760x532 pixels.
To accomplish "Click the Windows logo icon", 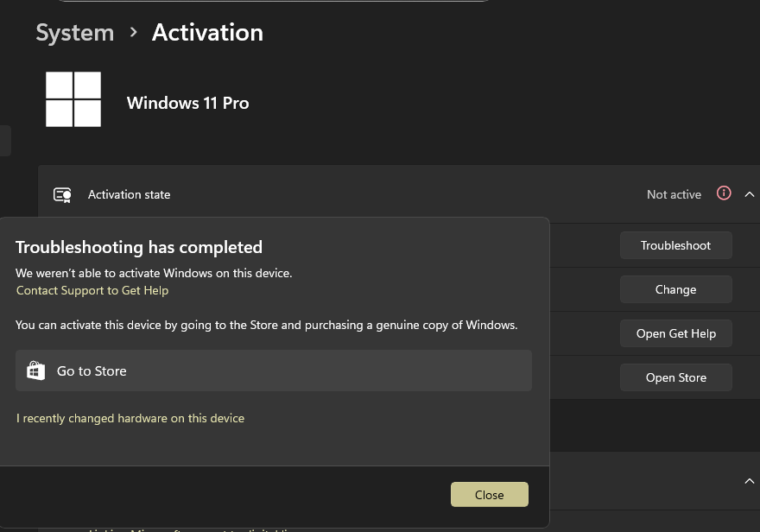I will pyautogui.click(x=73, y=99).
